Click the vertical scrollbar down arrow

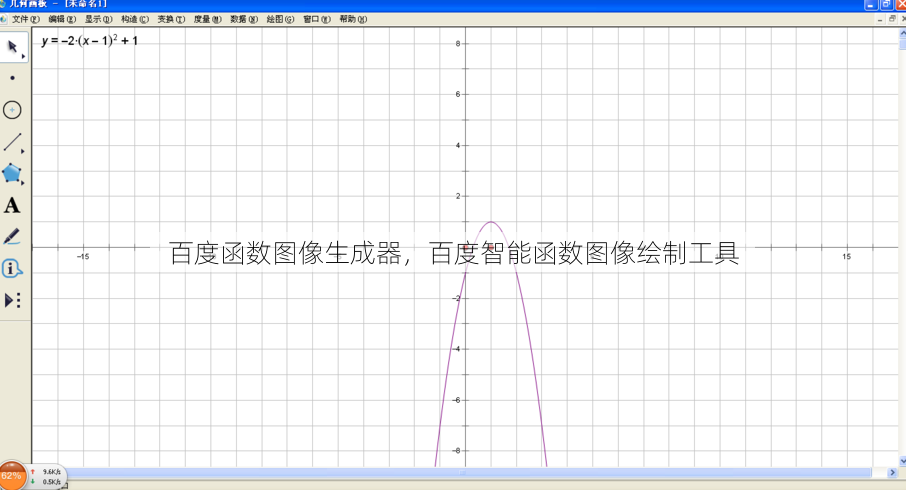903,461
